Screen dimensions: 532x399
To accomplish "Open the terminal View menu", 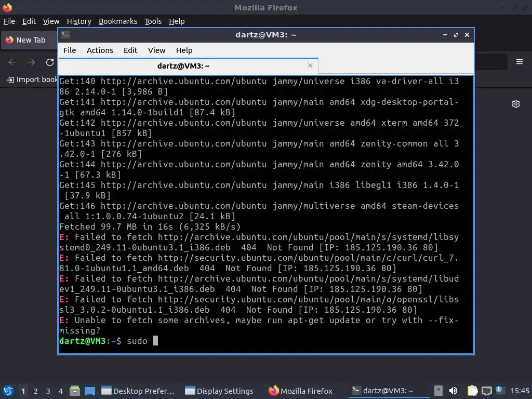I will tap(156, 50).
